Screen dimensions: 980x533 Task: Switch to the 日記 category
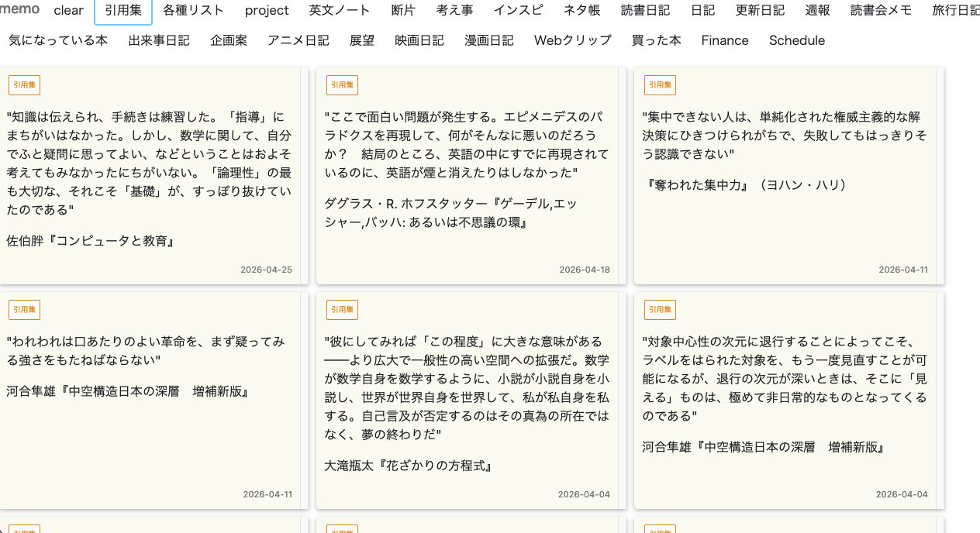coord(702,10)
